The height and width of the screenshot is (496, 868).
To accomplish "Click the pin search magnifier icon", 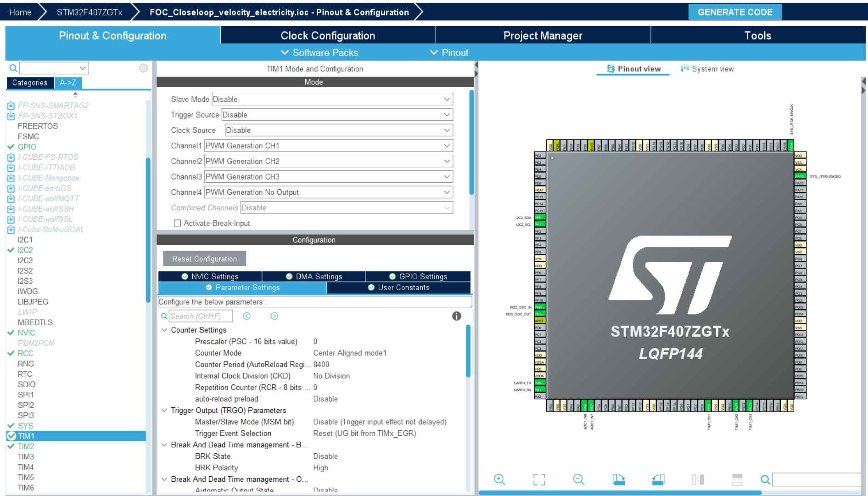I will [x=765, y=480].
